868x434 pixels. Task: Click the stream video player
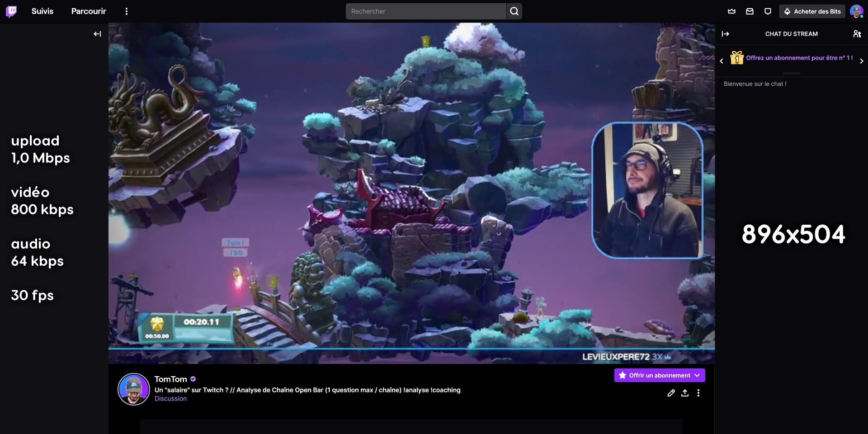[x=411, y=193]
